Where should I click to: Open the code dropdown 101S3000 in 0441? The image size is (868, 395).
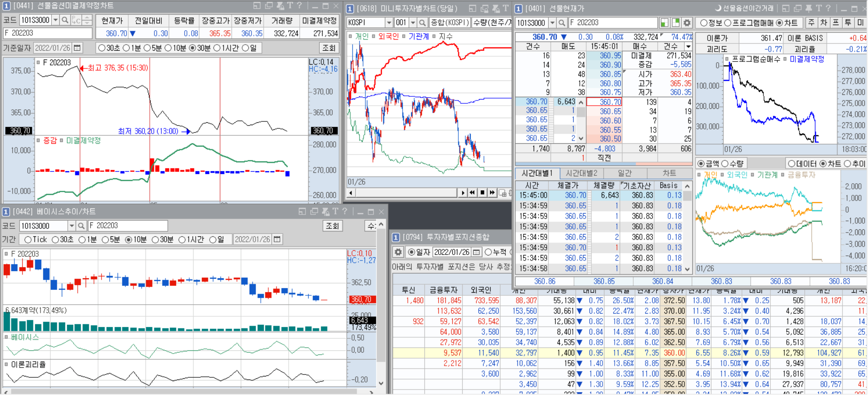(x=56, y=20)
